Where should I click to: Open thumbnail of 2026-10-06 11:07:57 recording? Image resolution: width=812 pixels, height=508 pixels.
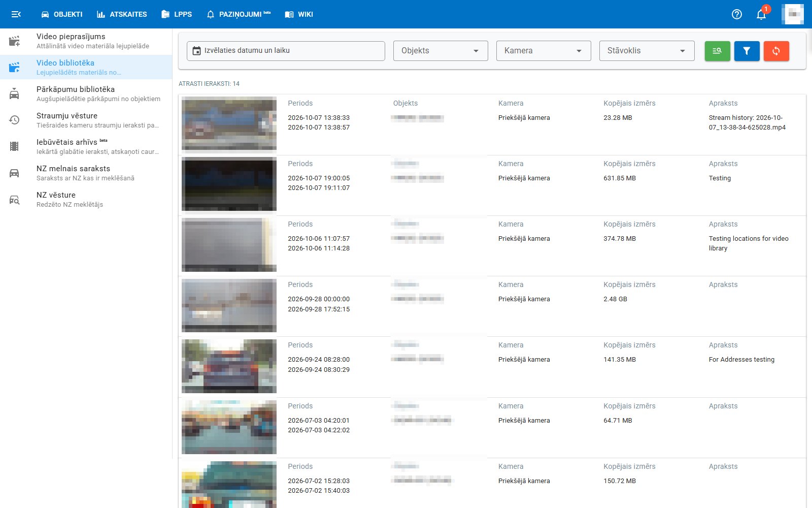pyautogui.click(x=229, y=245)
